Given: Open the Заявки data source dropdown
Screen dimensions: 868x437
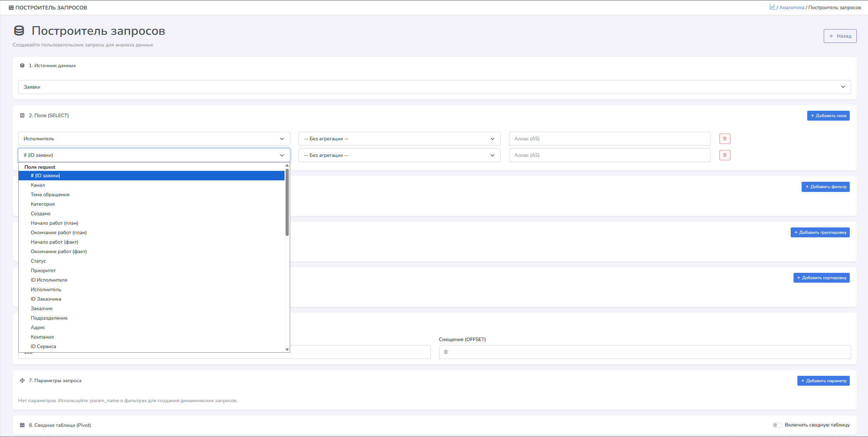Looking at the screenshot, I should point(434,87).
